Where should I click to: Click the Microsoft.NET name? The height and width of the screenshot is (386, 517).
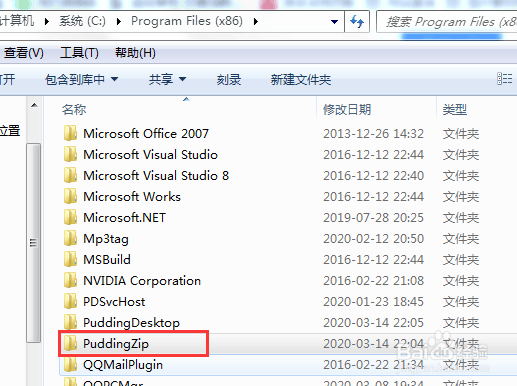tap(124, 218)
